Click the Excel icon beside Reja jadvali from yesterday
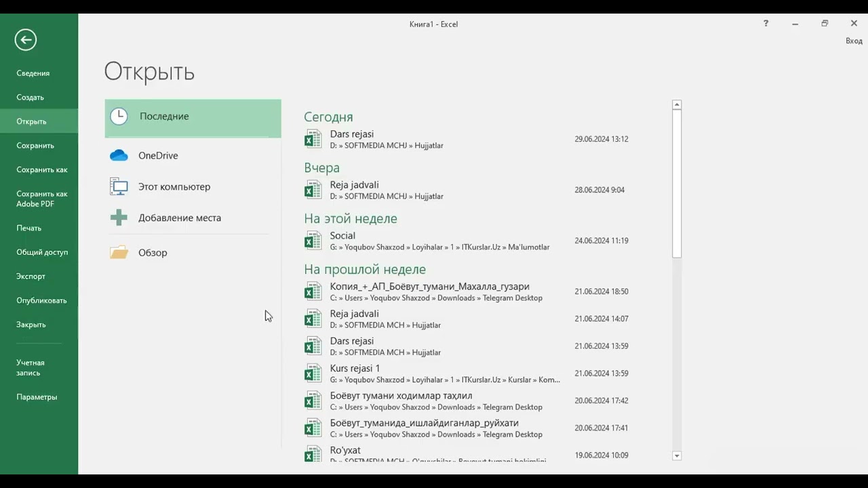Viewport: 868px width, 488px height. [x=313, y=190]
